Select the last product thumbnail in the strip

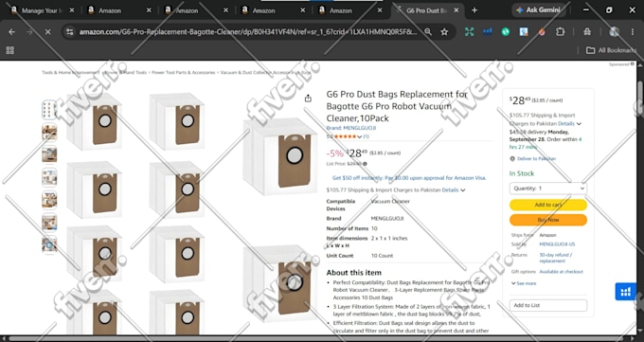pos(49,244)
